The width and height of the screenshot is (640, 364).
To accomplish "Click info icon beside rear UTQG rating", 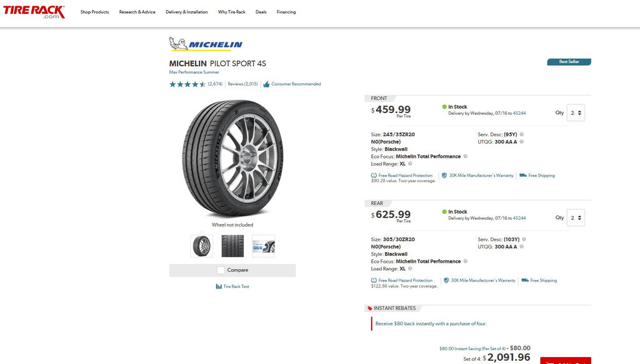I will pos(522,247).
